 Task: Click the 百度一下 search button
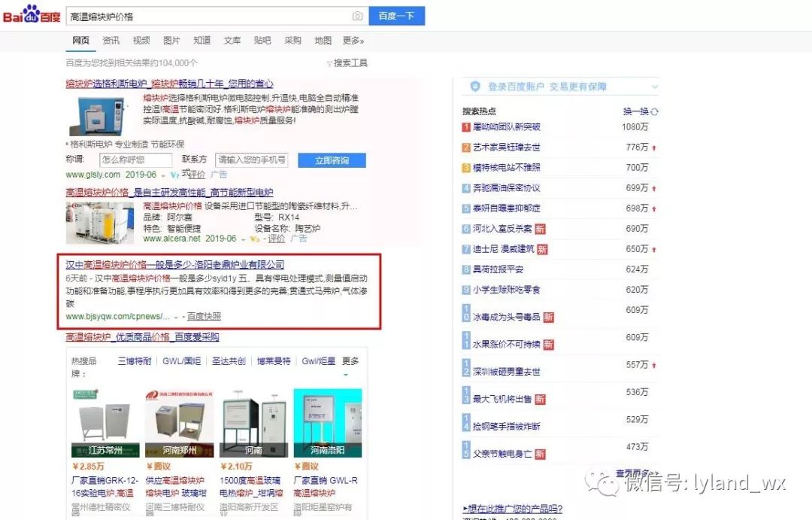click(397, 16)
